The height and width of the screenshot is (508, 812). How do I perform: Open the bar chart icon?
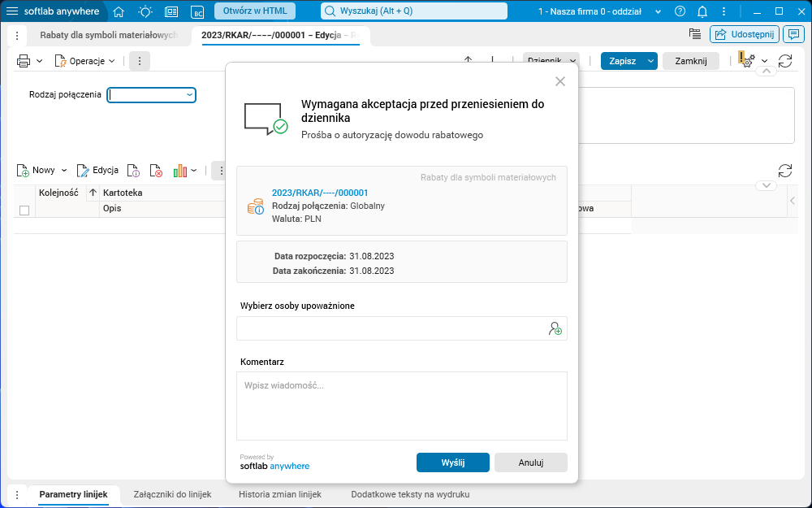point(179,171)
